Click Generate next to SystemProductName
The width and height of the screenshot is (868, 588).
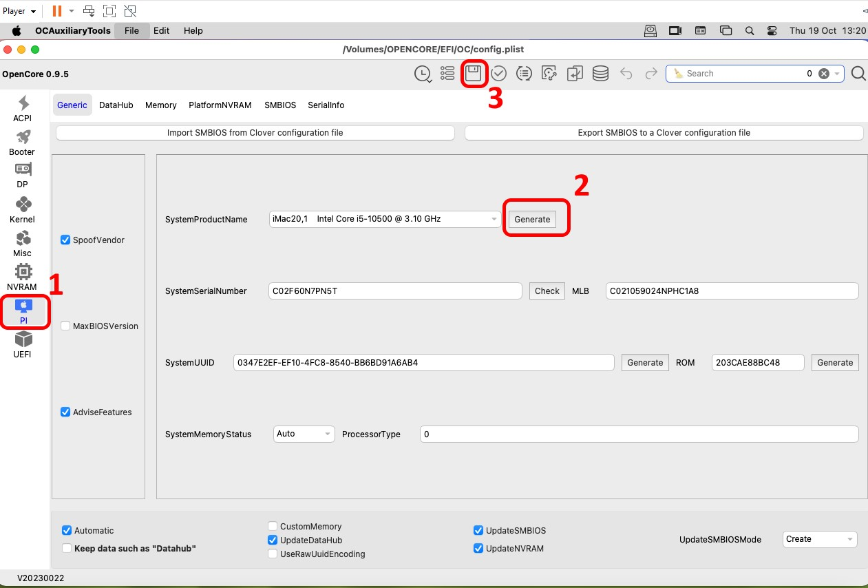pyautogui.click(x=532, y=220)
